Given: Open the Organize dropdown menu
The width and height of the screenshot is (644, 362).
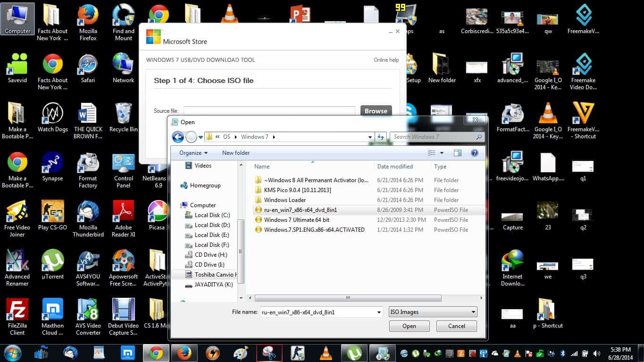Looking at the screenshot, I should point(193,153).
